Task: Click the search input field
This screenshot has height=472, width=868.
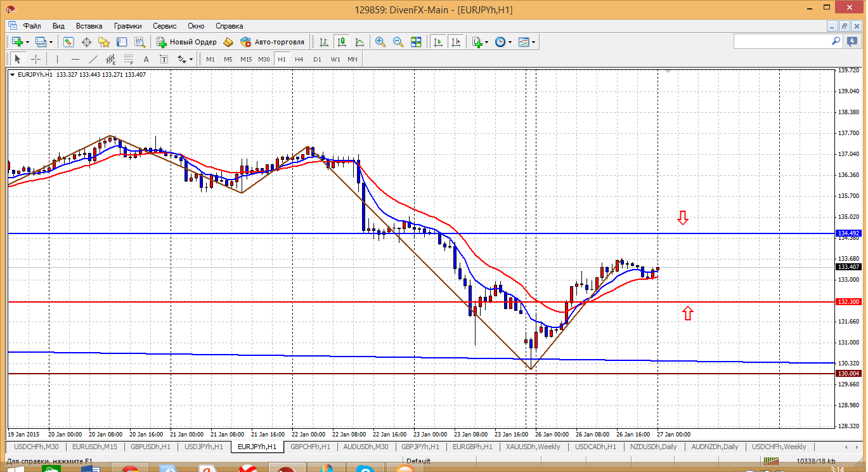Action: 781,41
